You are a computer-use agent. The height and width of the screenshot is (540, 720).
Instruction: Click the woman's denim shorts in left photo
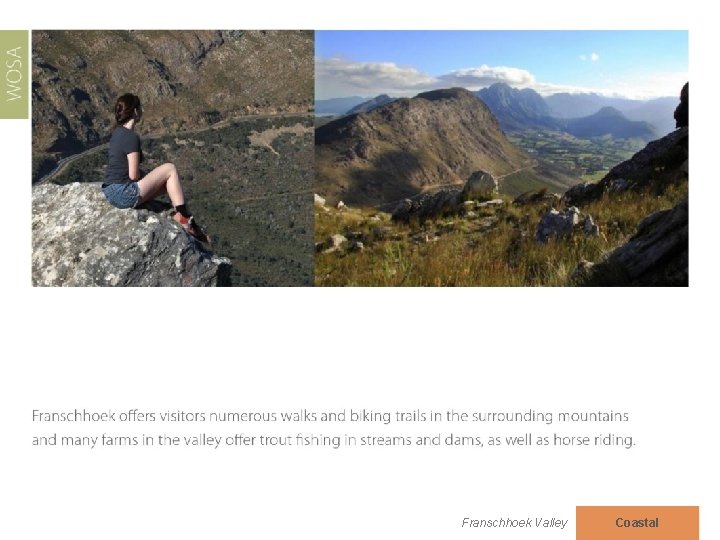click(121, 195)
